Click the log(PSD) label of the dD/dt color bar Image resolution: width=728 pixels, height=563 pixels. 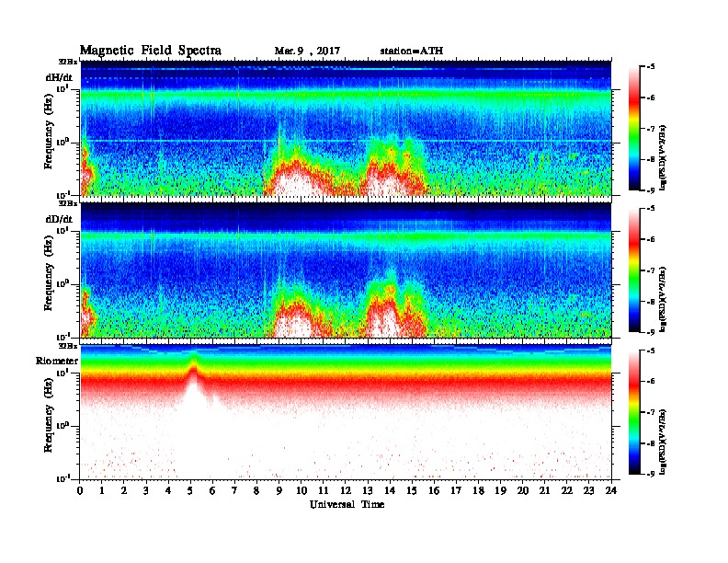click(x=664, y=299)
